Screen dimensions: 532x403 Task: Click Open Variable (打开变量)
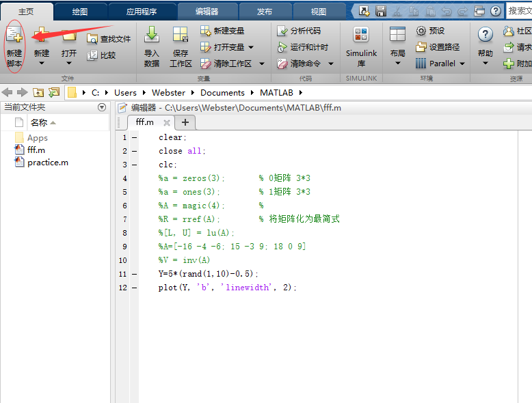222,47
